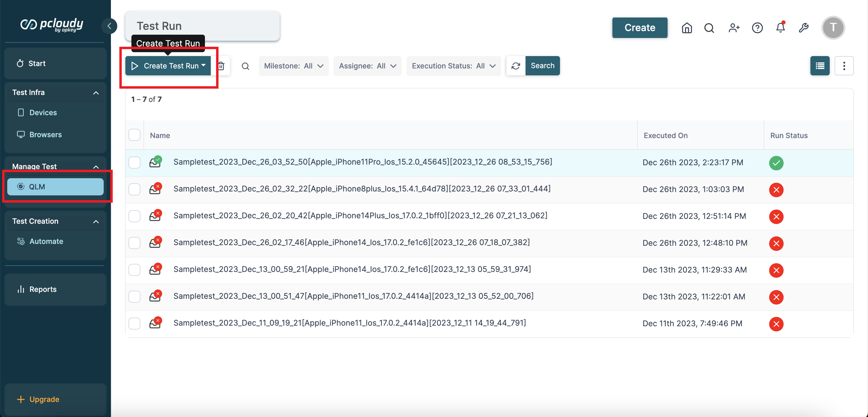Click the '1 – 7 of 7' record count

(x=146, y=100)
